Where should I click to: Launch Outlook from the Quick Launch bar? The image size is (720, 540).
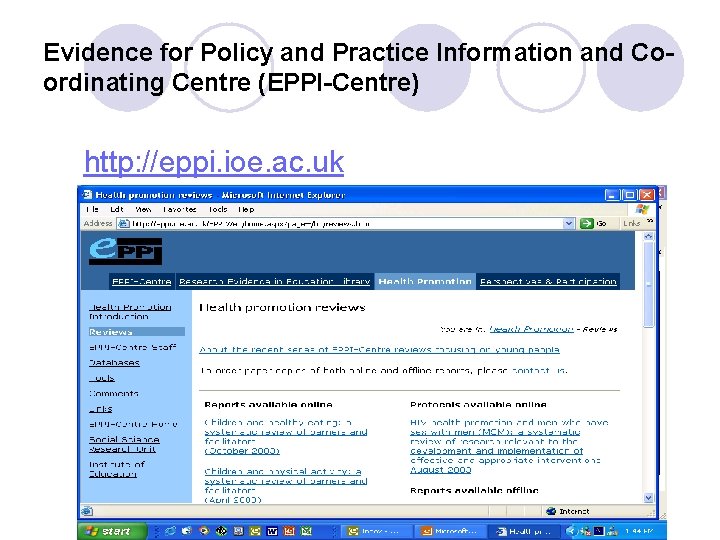[x=255, y=531]
